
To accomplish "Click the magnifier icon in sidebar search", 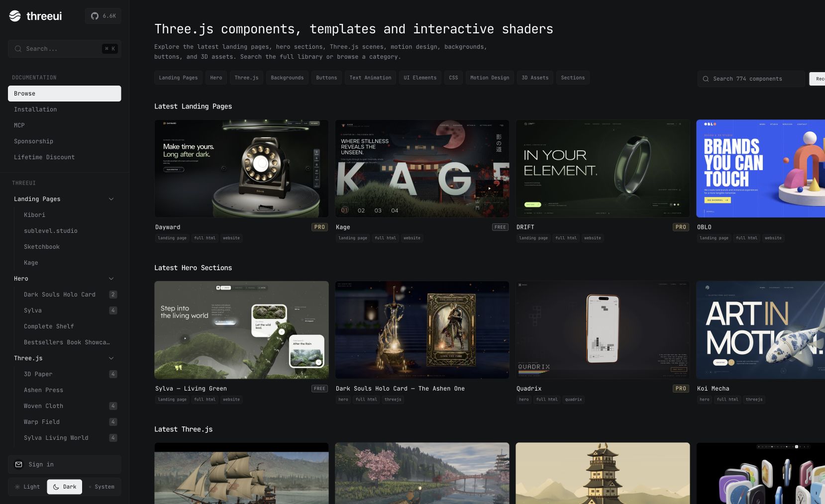I will 18,49.
